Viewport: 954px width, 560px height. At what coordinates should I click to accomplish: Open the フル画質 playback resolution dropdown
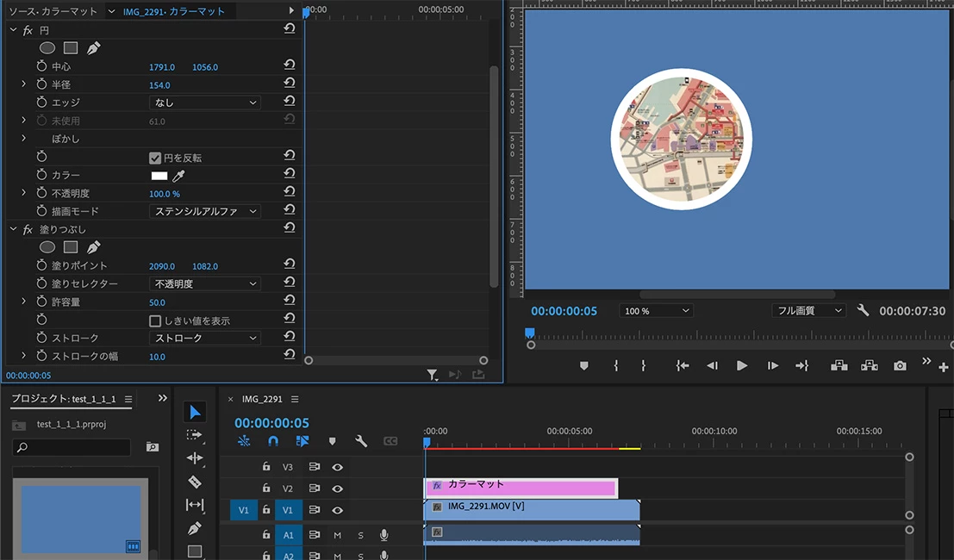click(808, 311)
